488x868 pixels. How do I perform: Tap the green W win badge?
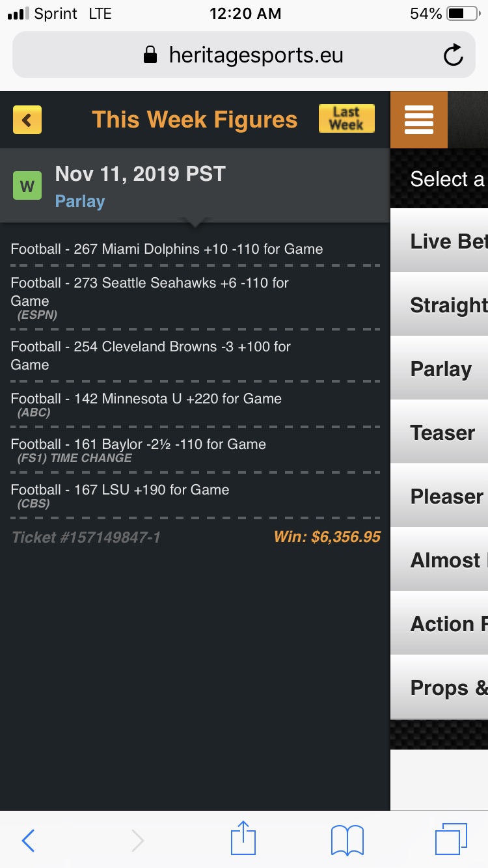tap(27, 186)
